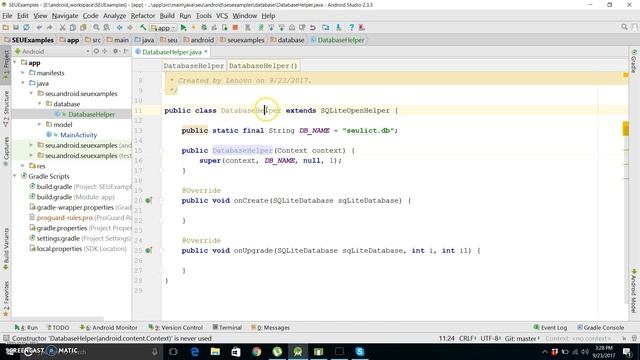Expand the model package node
This screenshot has width=640, height=360.
[x=40, y=124]
